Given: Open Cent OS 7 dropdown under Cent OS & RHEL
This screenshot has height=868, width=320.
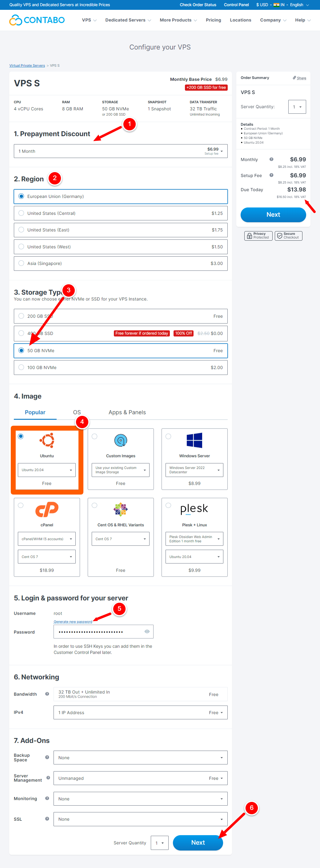Looking at the screenshot, I should pos(120,539).
